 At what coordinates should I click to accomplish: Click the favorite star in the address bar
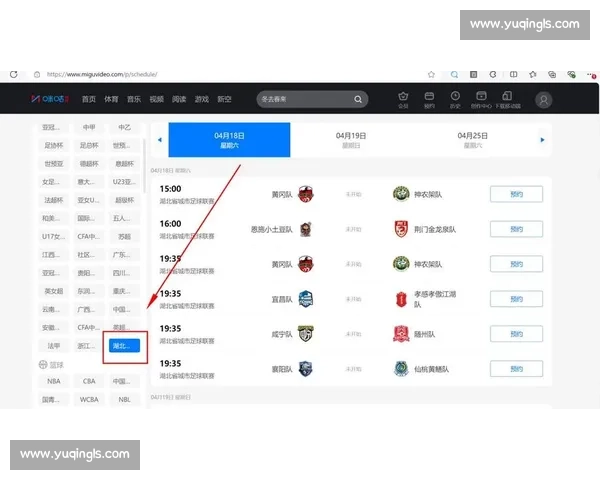431,75
